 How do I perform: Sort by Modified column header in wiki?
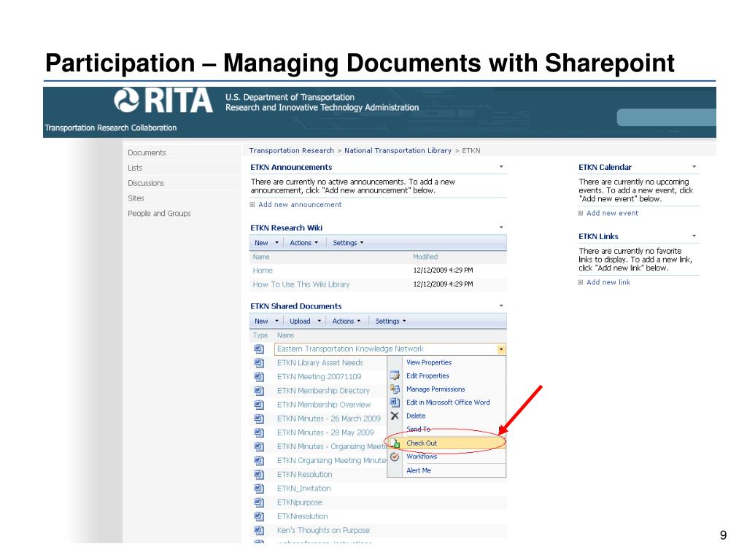[x=425, y=257]
